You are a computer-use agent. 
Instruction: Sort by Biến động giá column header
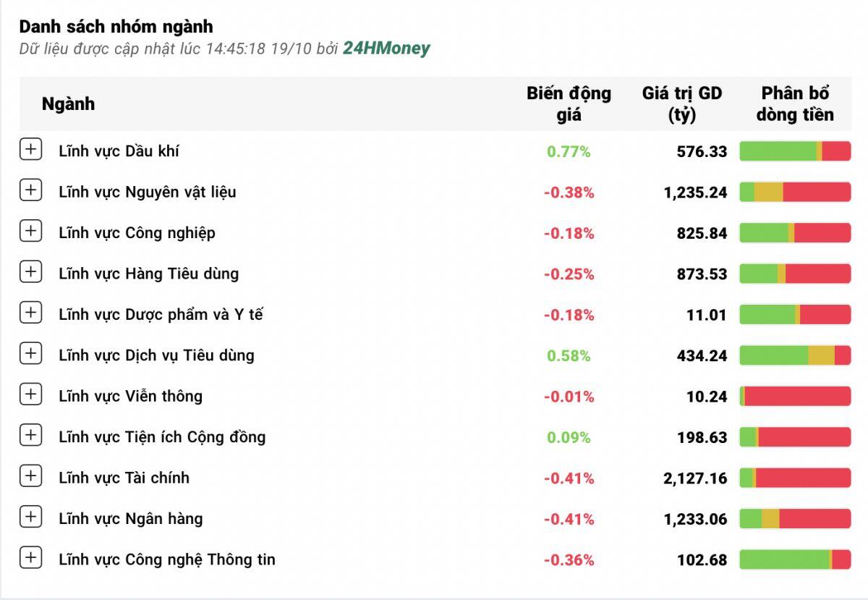pyautogui.click(x=569, y=103)
